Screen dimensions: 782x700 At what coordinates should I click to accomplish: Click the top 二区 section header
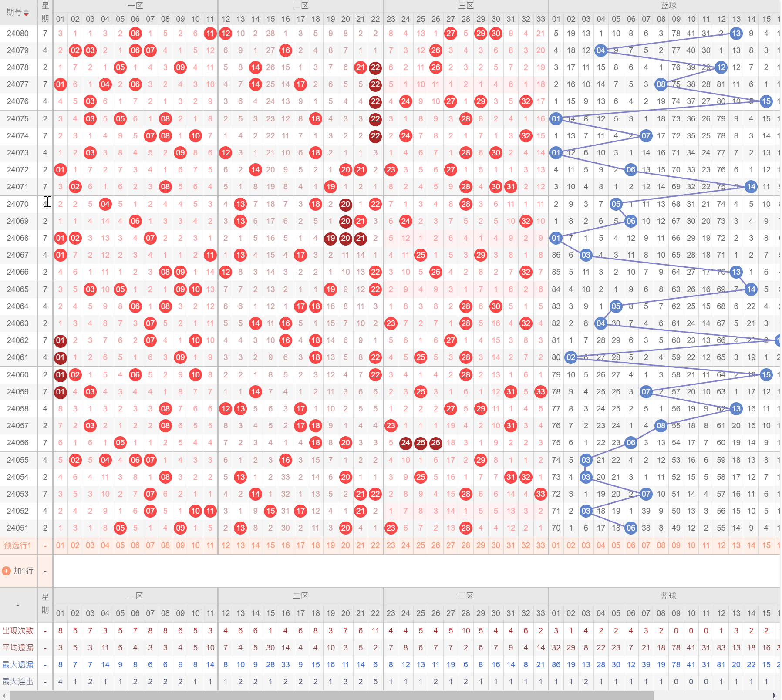[300, 6]
